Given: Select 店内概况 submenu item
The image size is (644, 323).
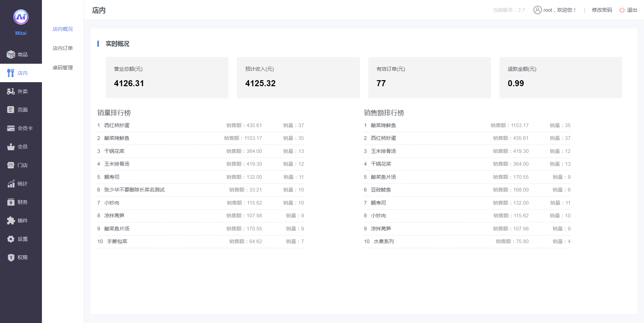Looking at the screenshot, I should pyautogui.click(x=63, y=29).
